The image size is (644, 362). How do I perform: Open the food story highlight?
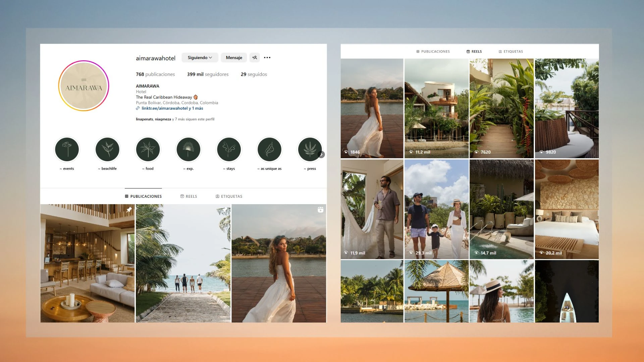(148, 149)
